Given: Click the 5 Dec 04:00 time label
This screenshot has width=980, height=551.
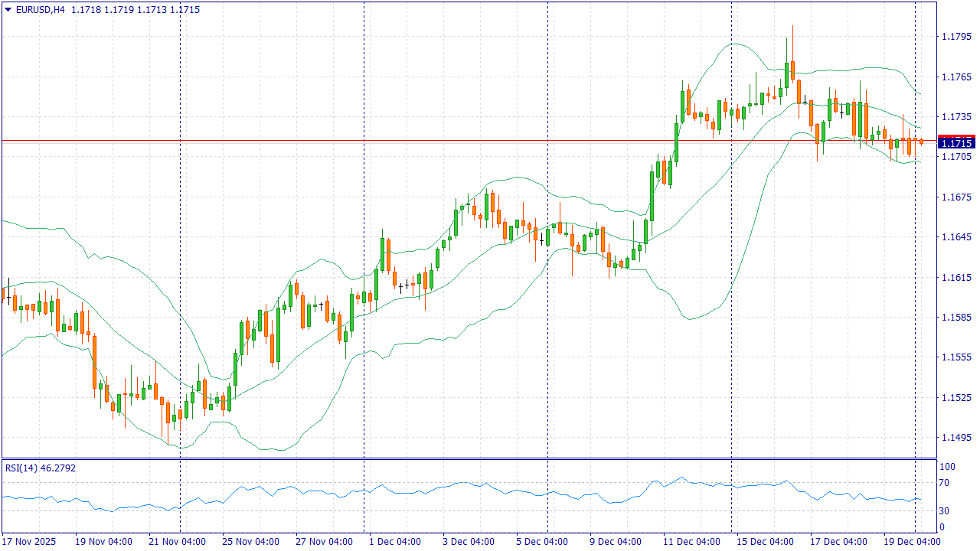Looking at the screenshot, I should point(542,542).
